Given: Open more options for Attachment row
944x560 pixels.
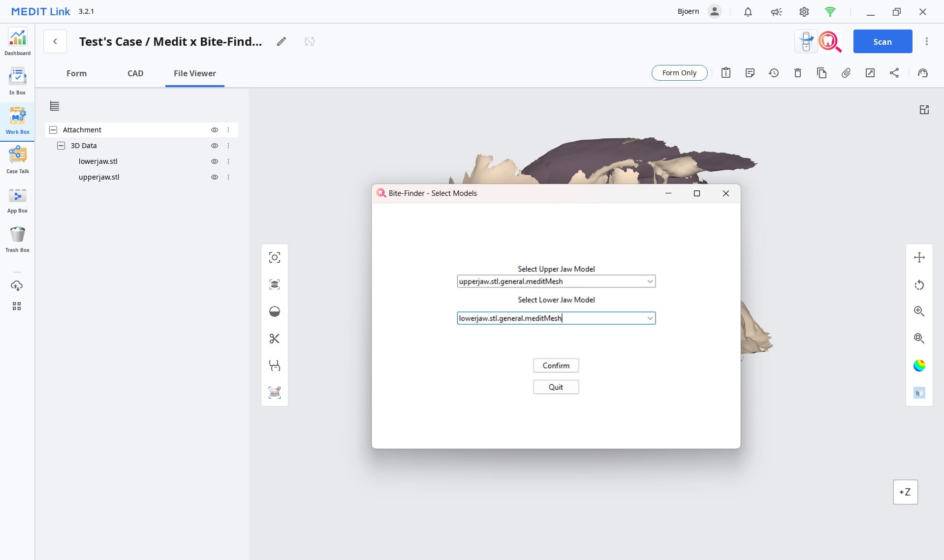Looking at the screenshot, I should pos(228,130).
